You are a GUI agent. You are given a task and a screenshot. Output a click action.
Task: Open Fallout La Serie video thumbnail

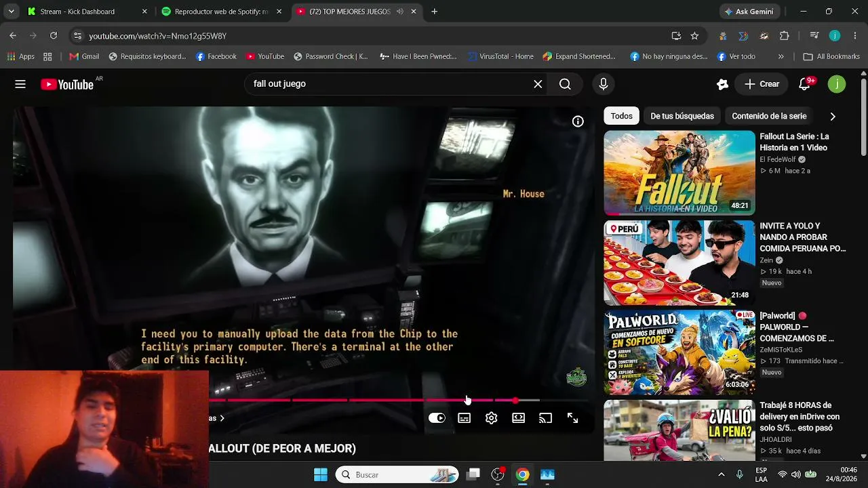(x=679, y=173)
